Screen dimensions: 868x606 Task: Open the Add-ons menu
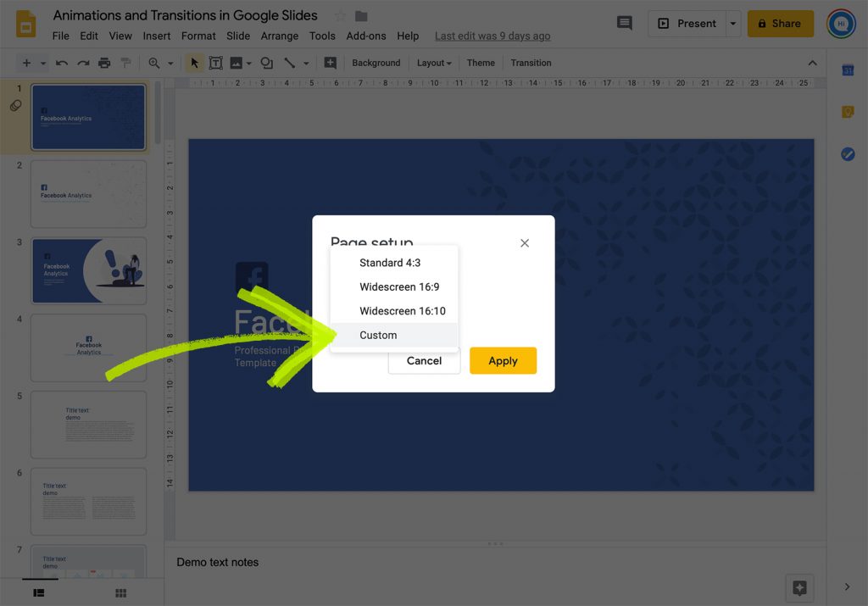(366, 36)
